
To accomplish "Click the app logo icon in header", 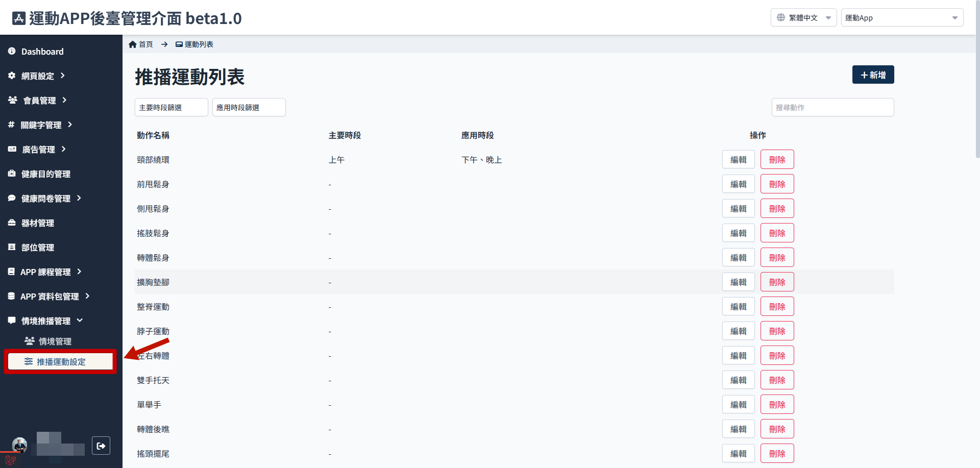I will click(x=19, y=18).
